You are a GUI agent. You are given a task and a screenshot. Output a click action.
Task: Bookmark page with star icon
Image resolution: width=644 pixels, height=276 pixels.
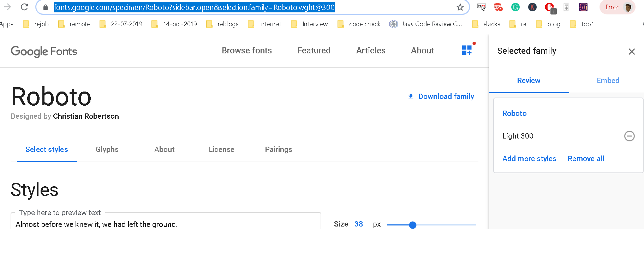tap(460, 7)
